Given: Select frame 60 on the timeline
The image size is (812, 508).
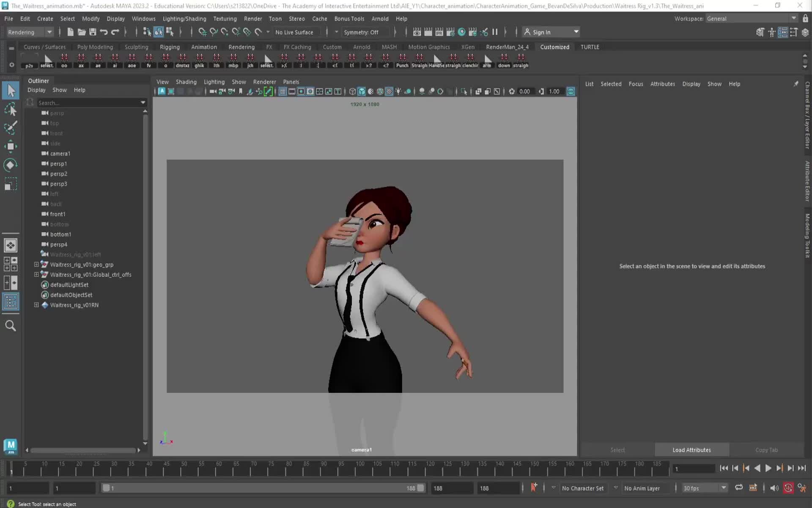Looking at the screenshot, I should pos(218,470).
